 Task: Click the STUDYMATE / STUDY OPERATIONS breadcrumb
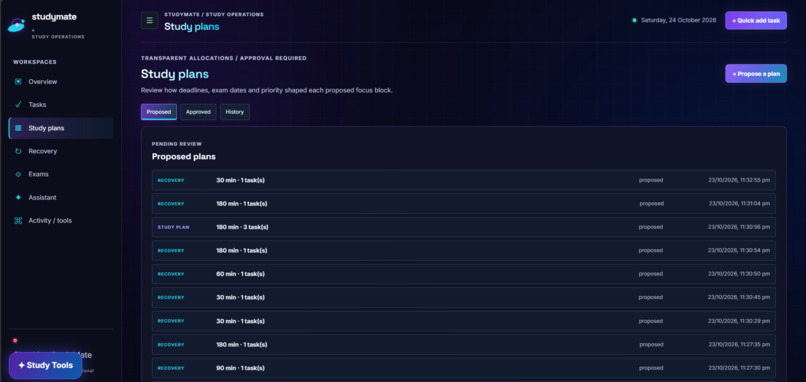pyautogui.click(x=214, y=14)
